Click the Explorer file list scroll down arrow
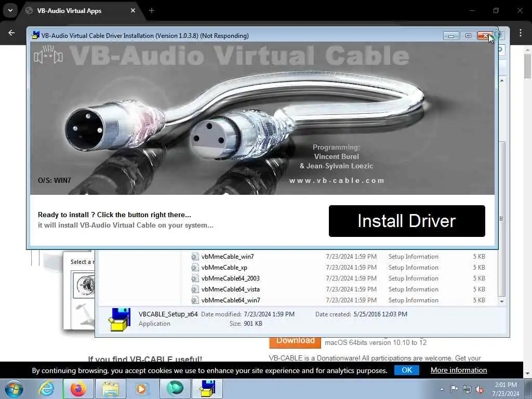532x399 pixels. (502, 301)
